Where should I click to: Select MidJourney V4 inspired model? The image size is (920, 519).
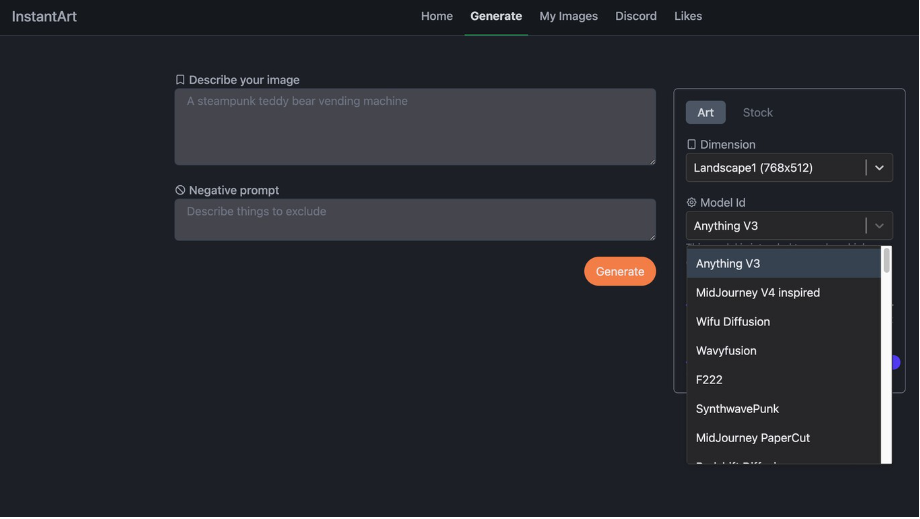pos(784,293)
